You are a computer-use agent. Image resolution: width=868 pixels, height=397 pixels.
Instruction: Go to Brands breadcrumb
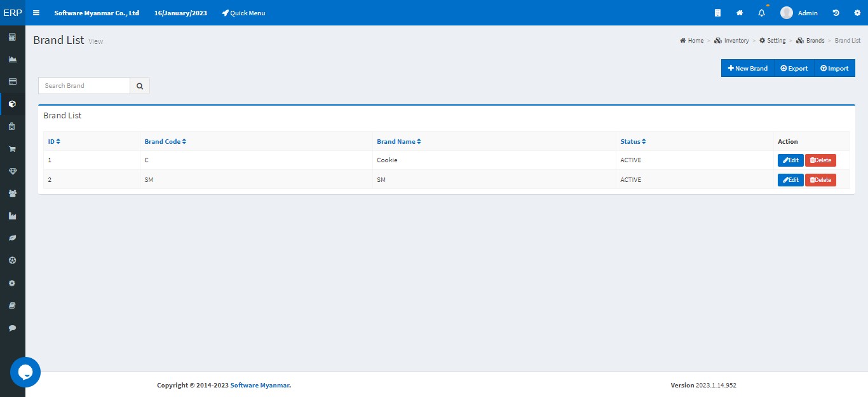point(810,41)
